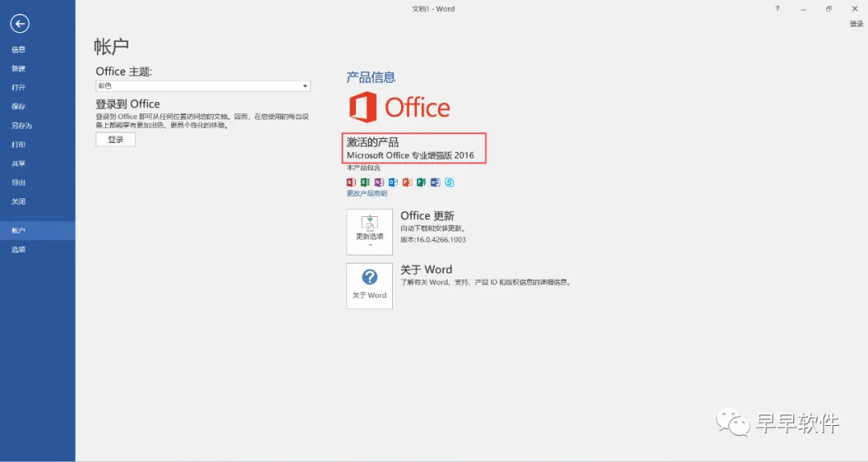
Task: Click the help question mark in title bar
Action: (x=777, y=9)
